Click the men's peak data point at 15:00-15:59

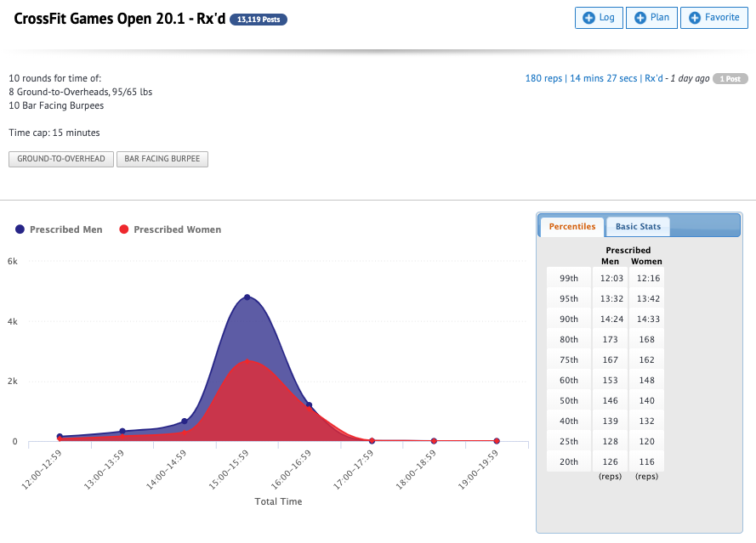tap(247, 297)
